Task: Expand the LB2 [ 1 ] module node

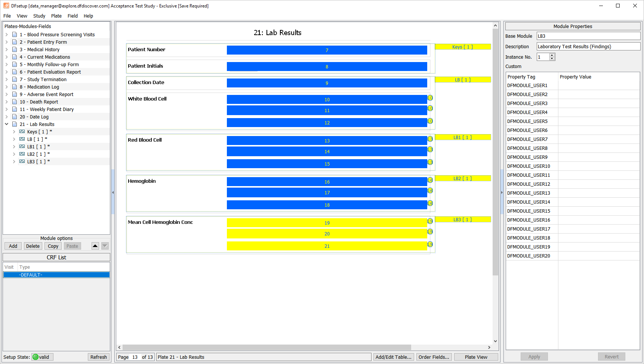Action: 14,154
